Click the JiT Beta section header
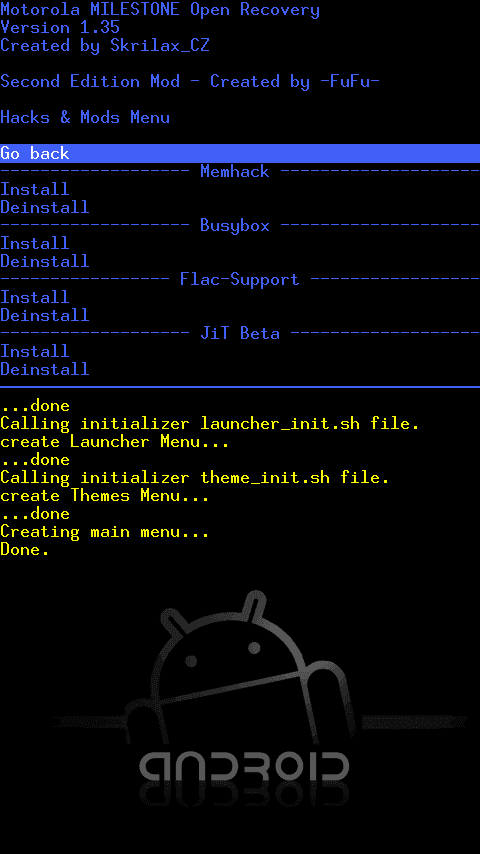Screen dimensions: 480x854 tap(240, 333)
